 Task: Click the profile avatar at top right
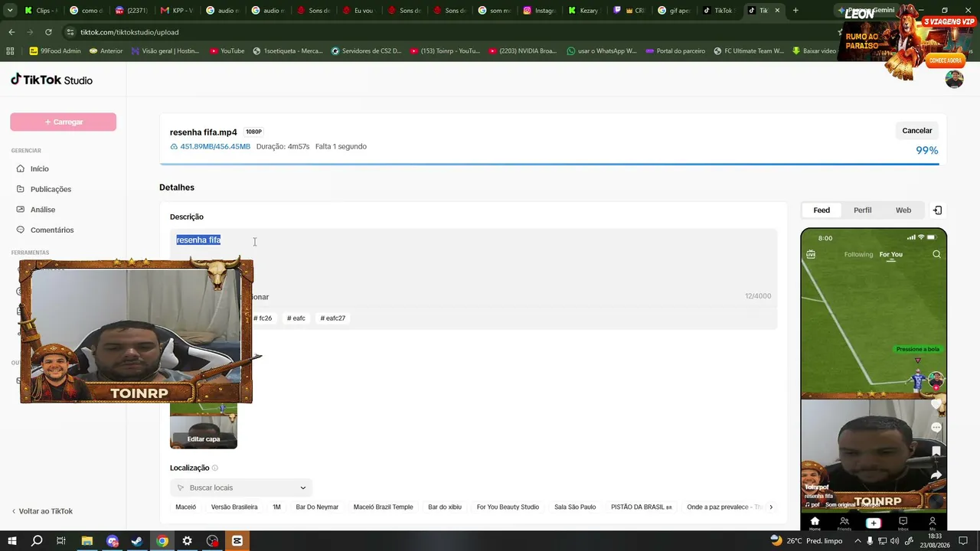[954, 79]
